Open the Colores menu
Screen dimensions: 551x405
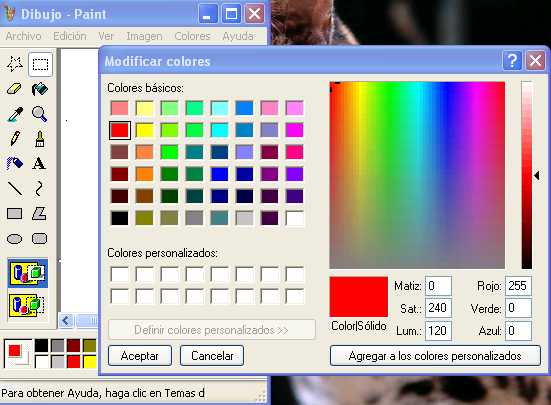pos(192,36)
